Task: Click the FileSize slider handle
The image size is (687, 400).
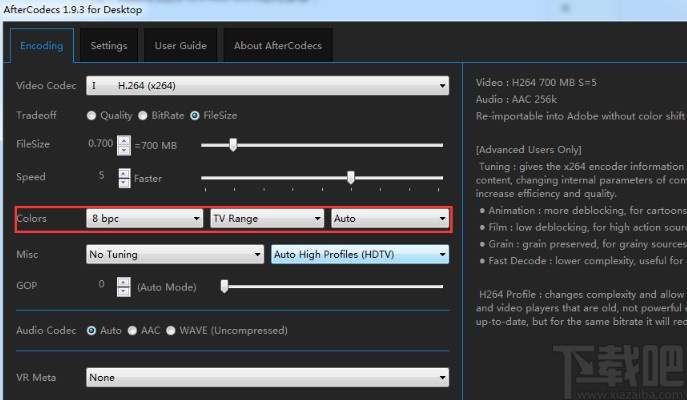Action: pyautogui.click(x=233, y=145)
